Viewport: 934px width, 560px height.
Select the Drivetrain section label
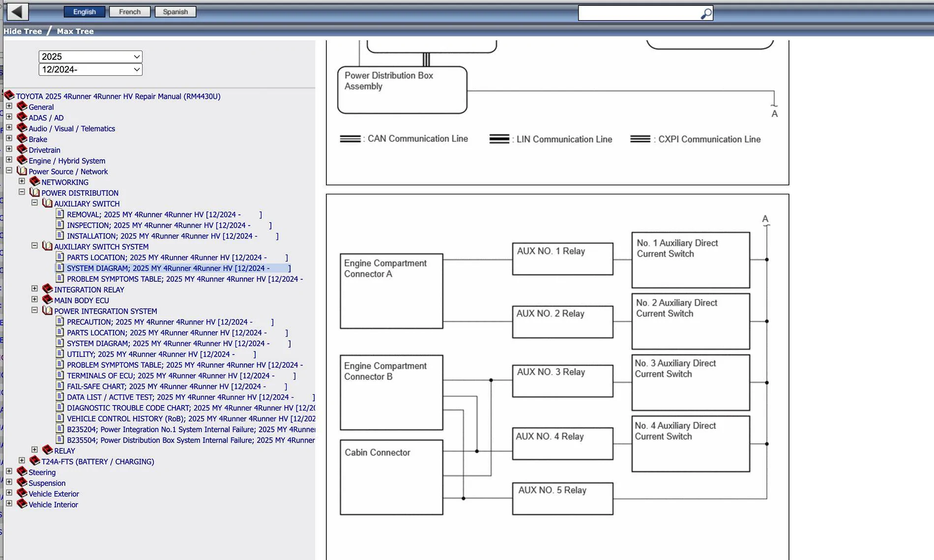coord(44,150)
